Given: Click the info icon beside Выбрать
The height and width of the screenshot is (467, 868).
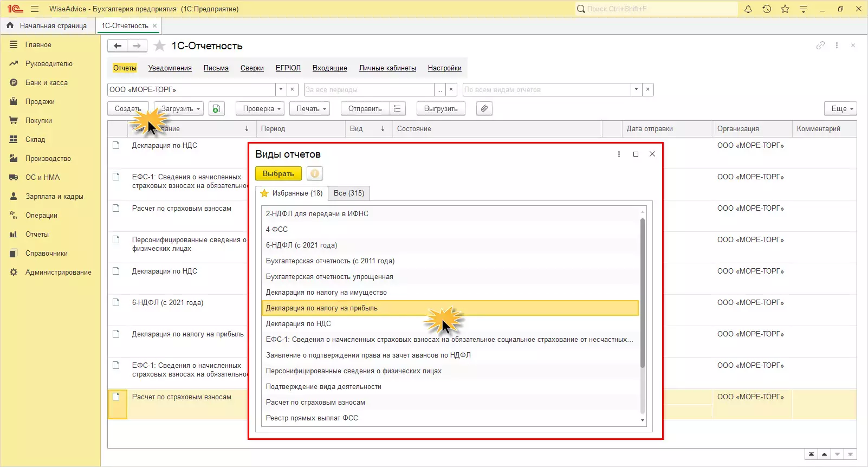Looking at the screenshot, I should point(314,174).
